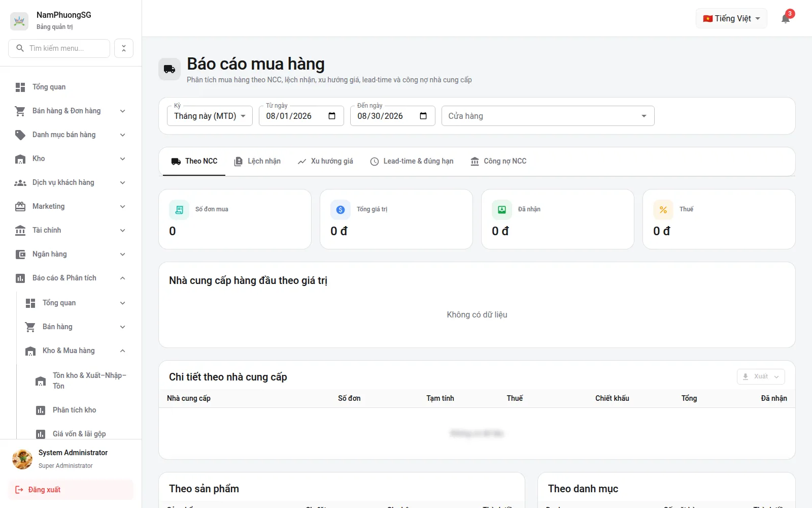Click the Chiết khấu column header
The height and width of the screenshot is (508, 812).
pyautogui.click(x=612, y=398)
